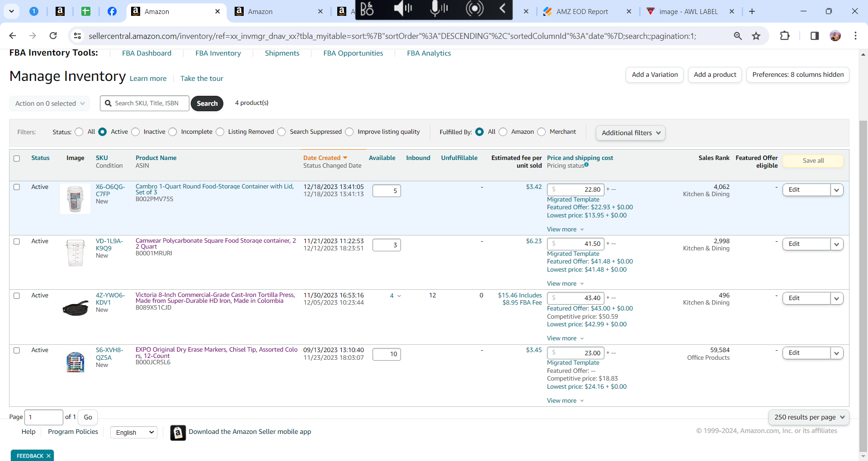Click the pinned blue circle tab icon
Screen dimensions: 868x461
pyautogui.click(x=34, y=11)
